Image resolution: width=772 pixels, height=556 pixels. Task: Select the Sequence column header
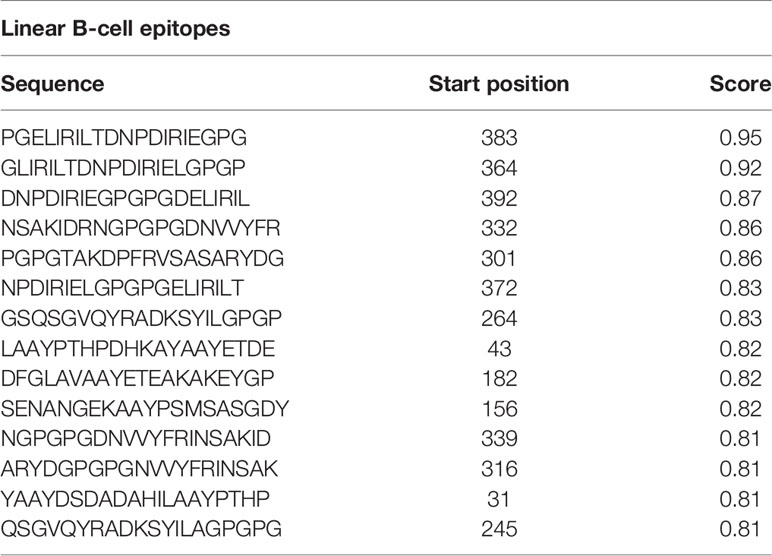(x=53, y=84)
